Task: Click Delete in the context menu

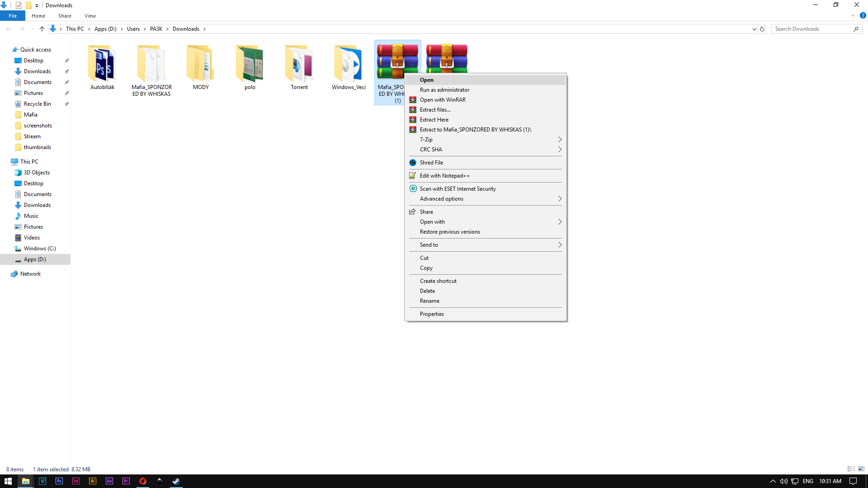Action: [427, 291]
